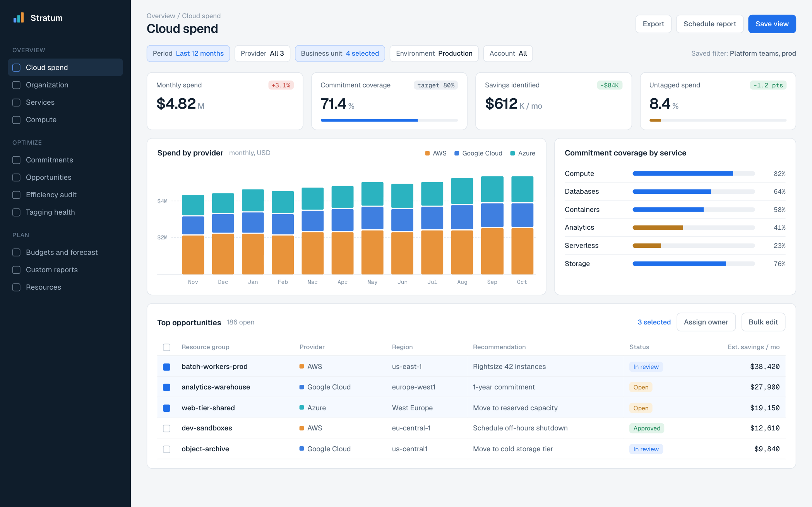Uncheck the web-tier-shared row checkbox
Screen dimensions: 812x507
tap(167, 408)
